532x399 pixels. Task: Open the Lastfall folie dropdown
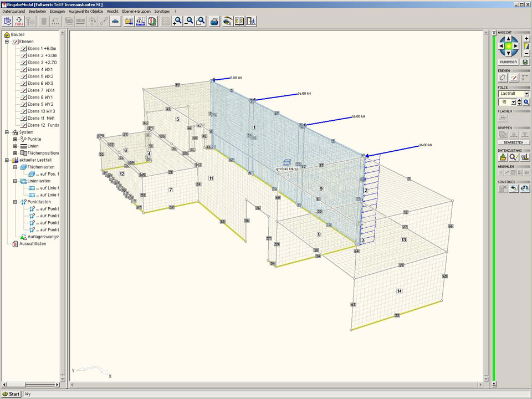(527, 94)
